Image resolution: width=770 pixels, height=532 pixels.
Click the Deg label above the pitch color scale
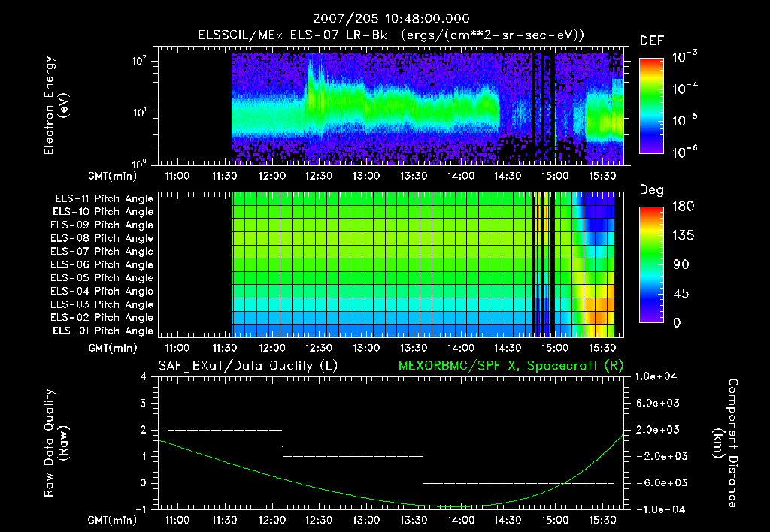tap(652, 190)
